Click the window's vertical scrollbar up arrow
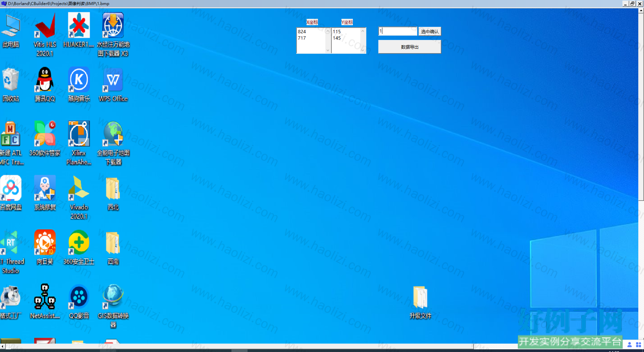This screenshot has height=352, width=644. pos(641,11)
